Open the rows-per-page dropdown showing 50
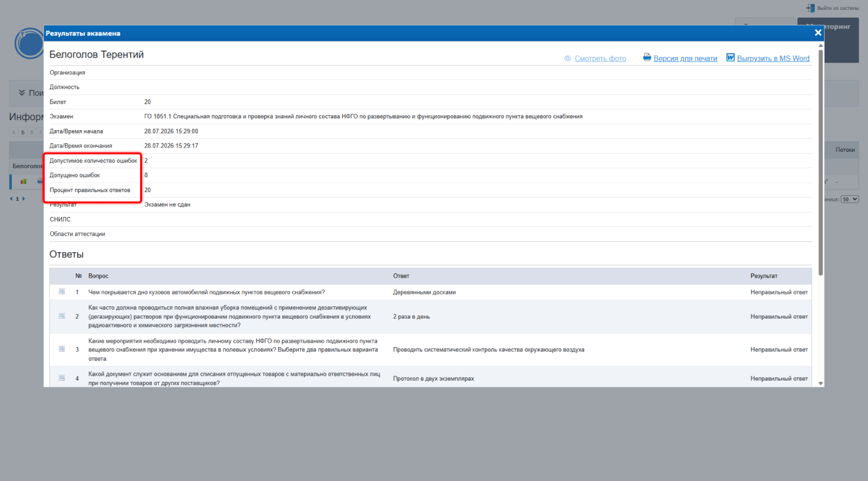The image size is (868, 481). [x=850, y=199]
